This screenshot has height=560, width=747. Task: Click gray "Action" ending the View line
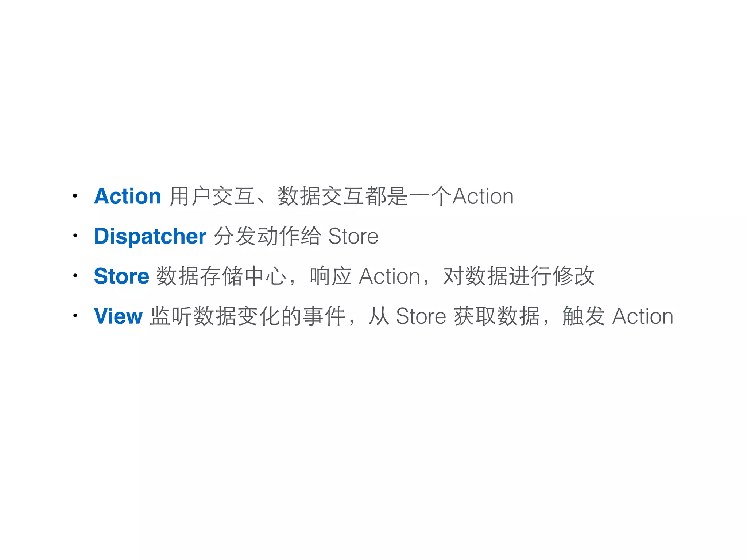click(643, 316)
